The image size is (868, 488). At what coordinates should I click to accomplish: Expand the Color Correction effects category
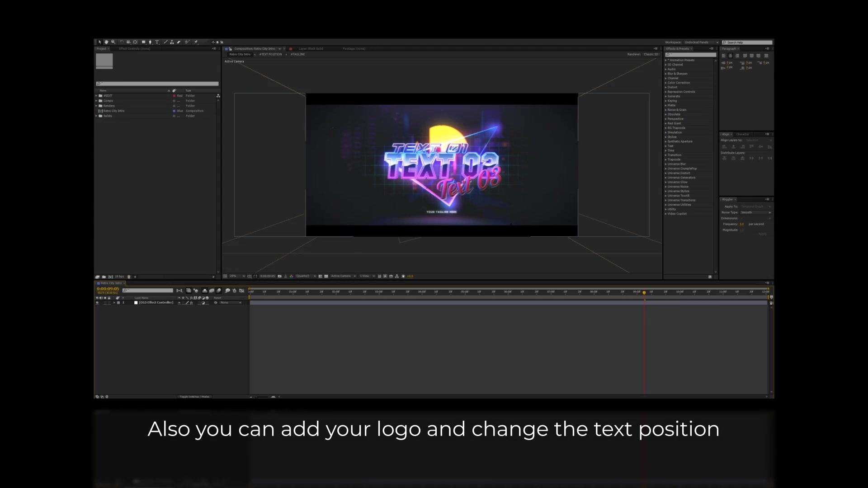point(666,83)
